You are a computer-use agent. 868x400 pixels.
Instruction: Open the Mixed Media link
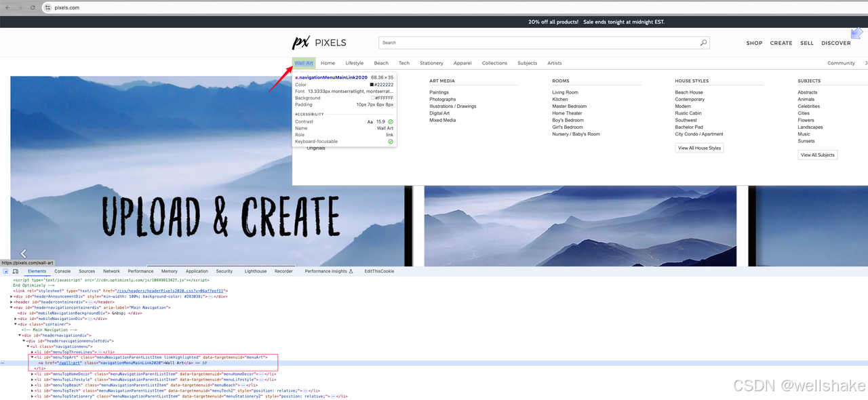(443, 120)
